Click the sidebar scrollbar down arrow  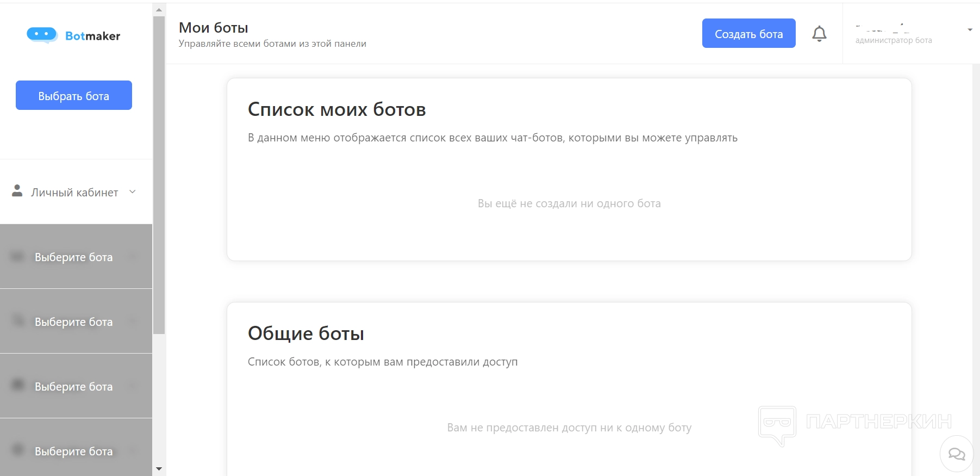coord(159,468)
